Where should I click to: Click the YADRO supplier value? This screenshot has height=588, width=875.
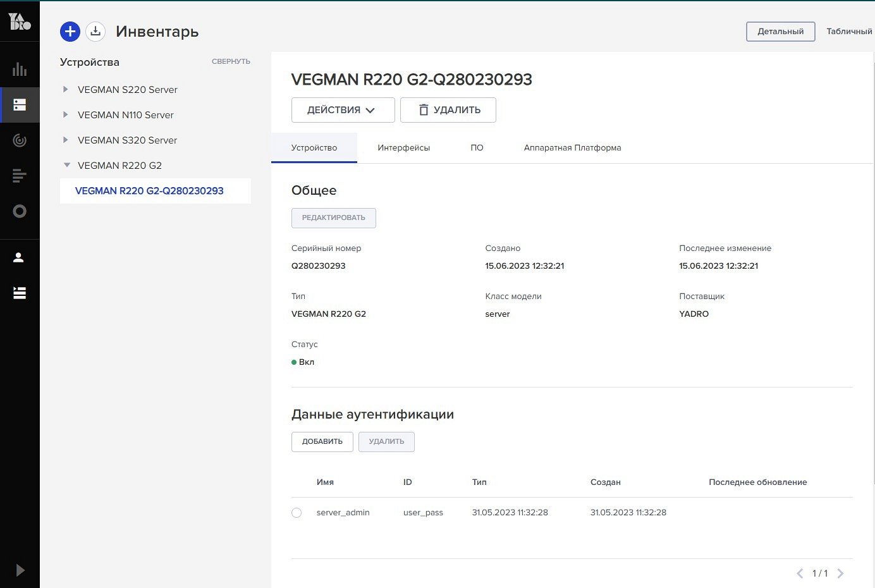pos(694,314)
